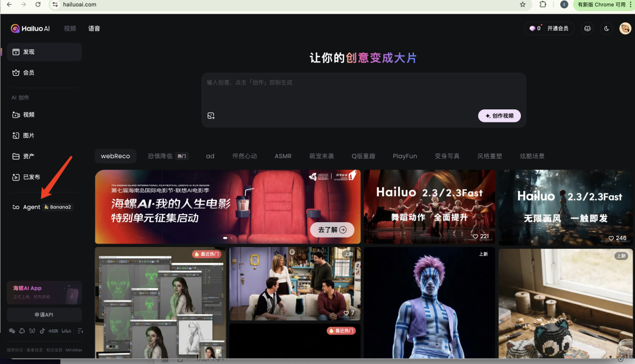635x364 pixels.
Task: Click the cloud-shaped social icon in footer
Action: click(22, 331)
